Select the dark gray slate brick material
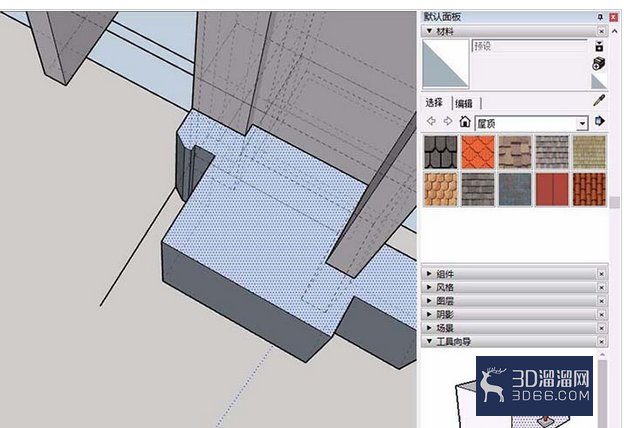 click(478, 189)
